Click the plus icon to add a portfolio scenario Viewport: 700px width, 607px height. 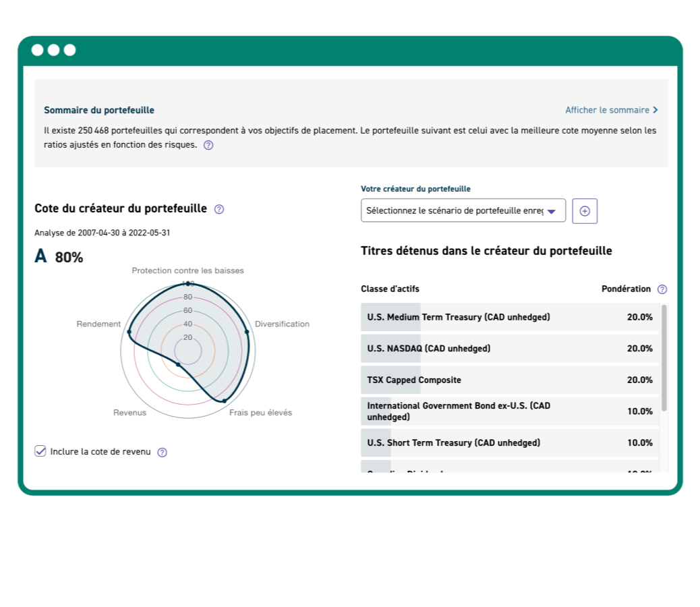pyautogui.click(x=585, y=210)
